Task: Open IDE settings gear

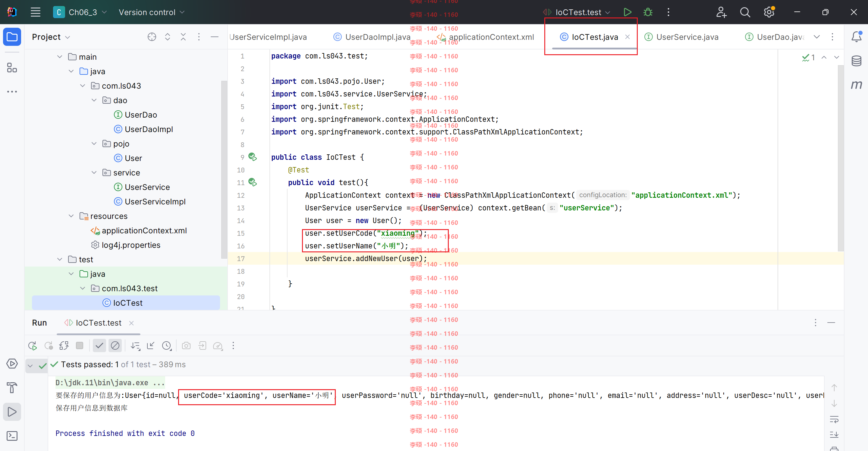Action: (x=769, y=12)
